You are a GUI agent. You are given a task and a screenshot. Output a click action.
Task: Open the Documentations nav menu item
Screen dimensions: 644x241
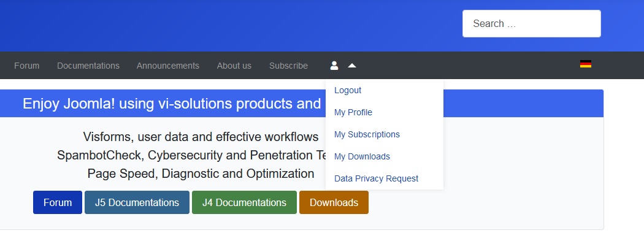[88, 66]
